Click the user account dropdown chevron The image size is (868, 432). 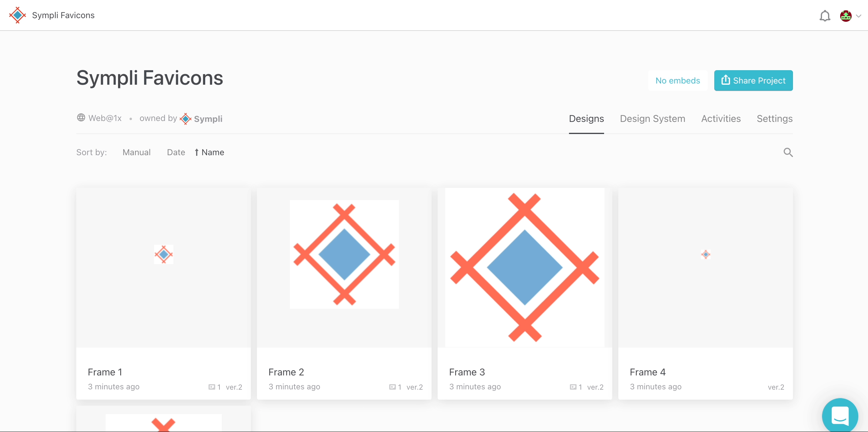[859, 15]
